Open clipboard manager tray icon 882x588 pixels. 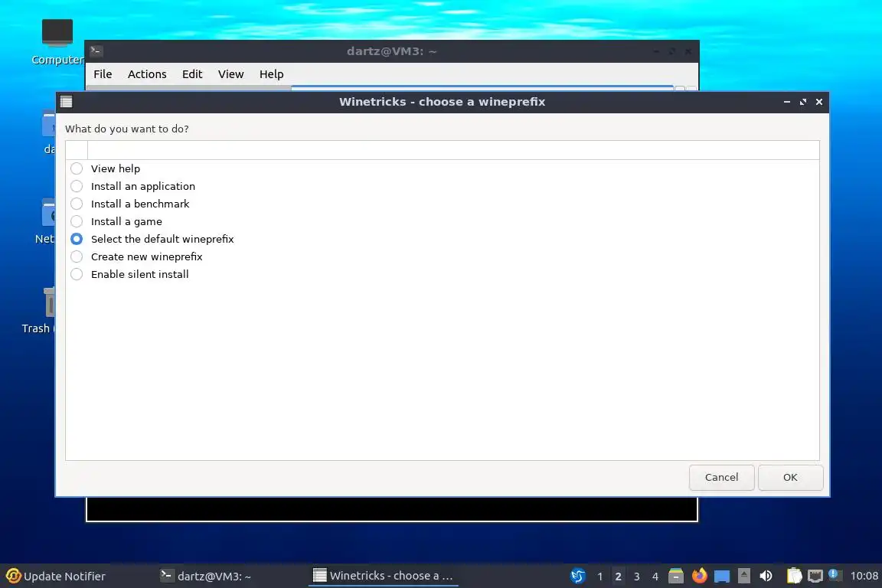click(794, 576)
